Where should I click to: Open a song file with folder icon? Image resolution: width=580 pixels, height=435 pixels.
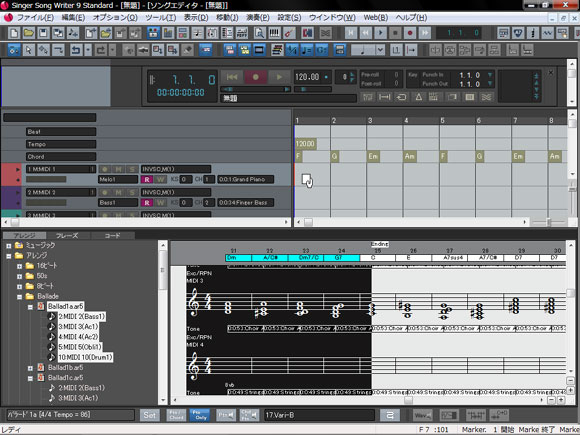coord(28,33)
